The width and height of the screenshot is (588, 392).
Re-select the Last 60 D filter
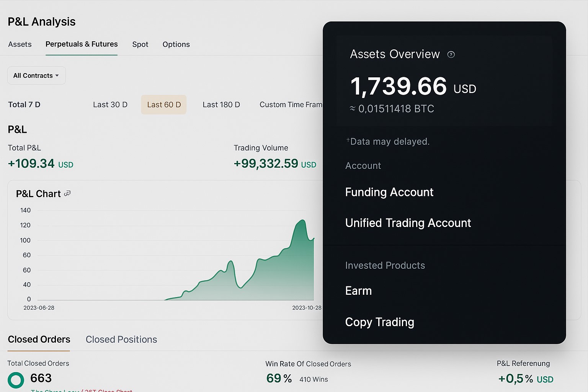click(163, 105)
